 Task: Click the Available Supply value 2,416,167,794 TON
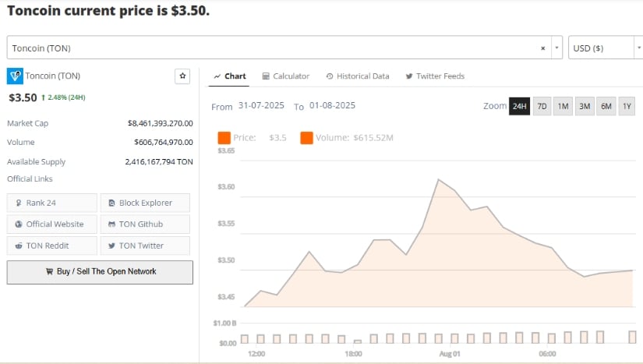coord(159,162)
